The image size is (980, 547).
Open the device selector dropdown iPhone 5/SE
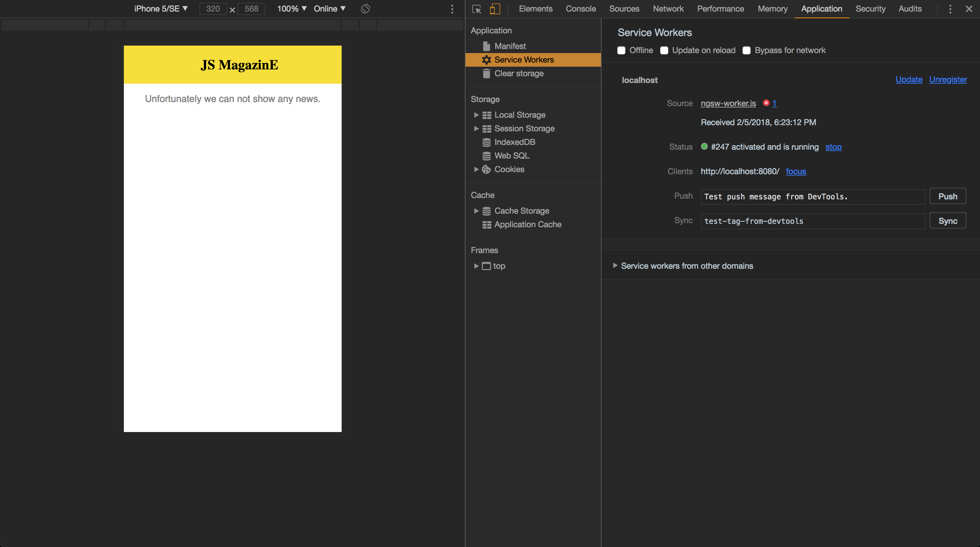(160, 9)
